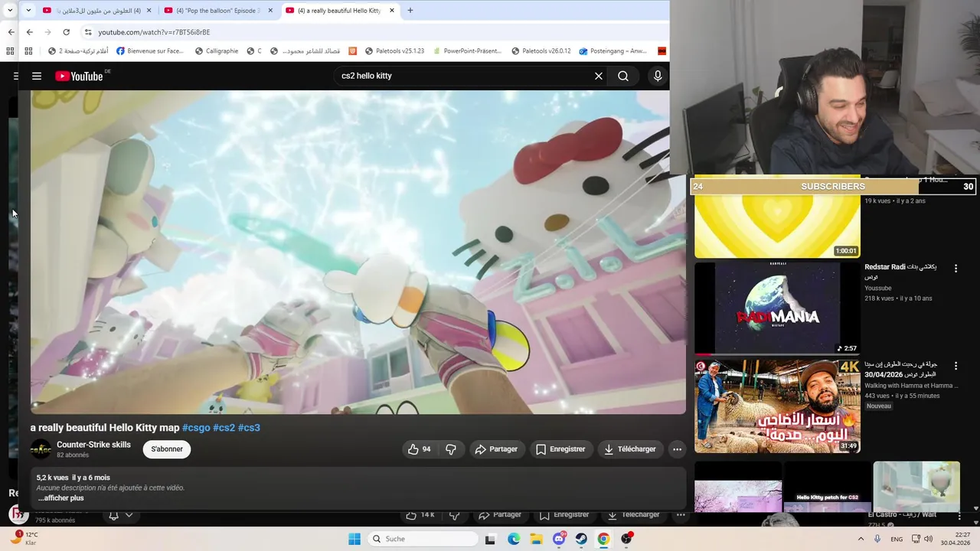Open PowerPoint-Präsent... bookmark

tap(466, 51)
